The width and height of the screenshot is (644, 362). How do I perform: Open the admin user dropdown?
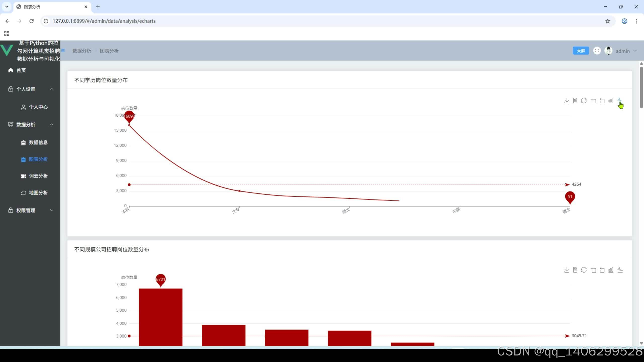click(626, 51)
